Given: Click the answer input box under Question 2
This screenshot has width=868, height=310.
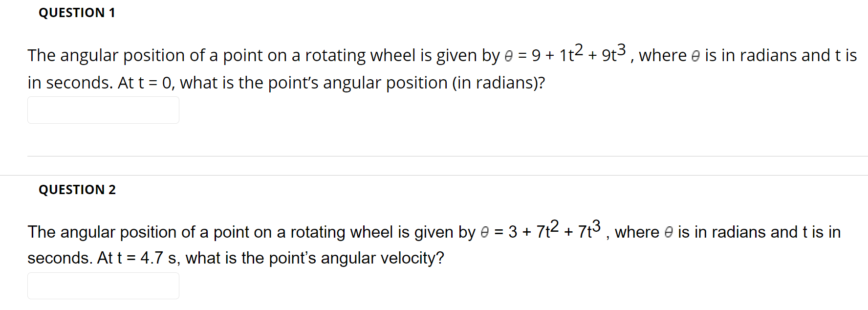Looking at the screenshot, I should (x=103, y=286).
